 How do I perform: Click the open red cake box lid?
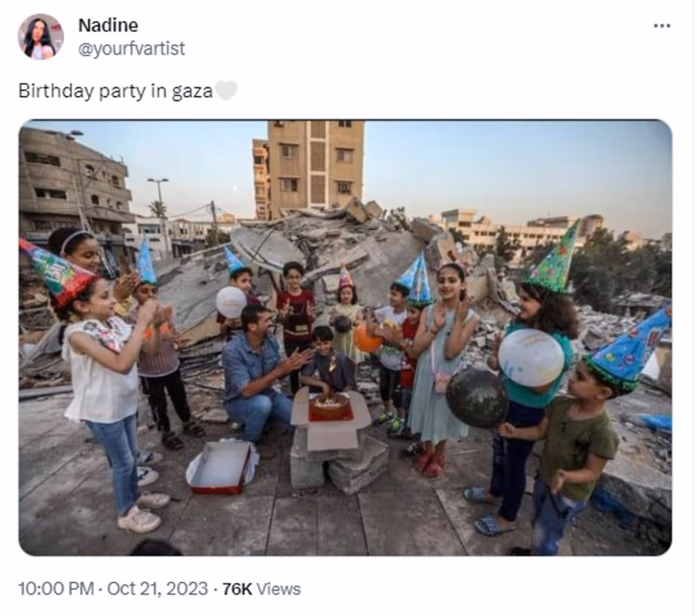219,468
